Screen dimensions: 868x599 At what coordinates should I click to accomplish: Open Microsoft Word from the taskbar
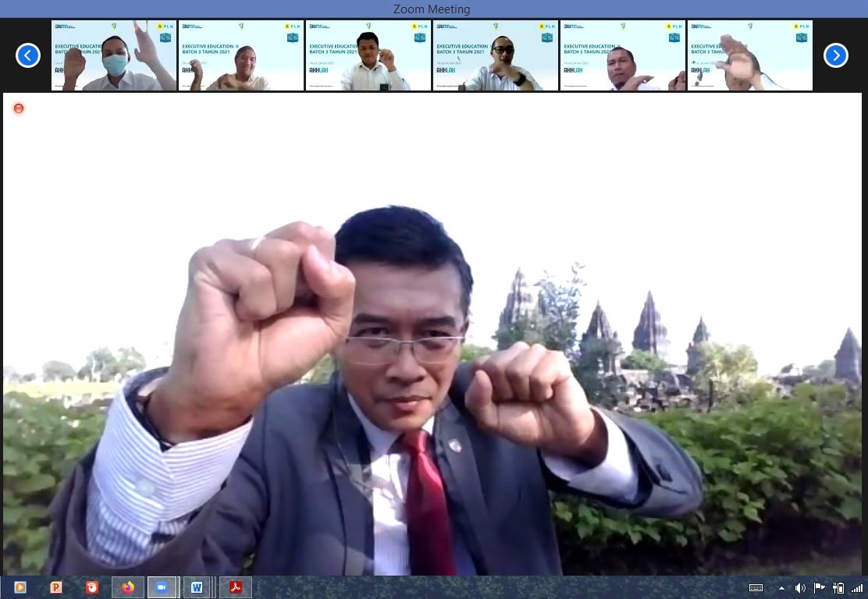[x=197, y=587]
